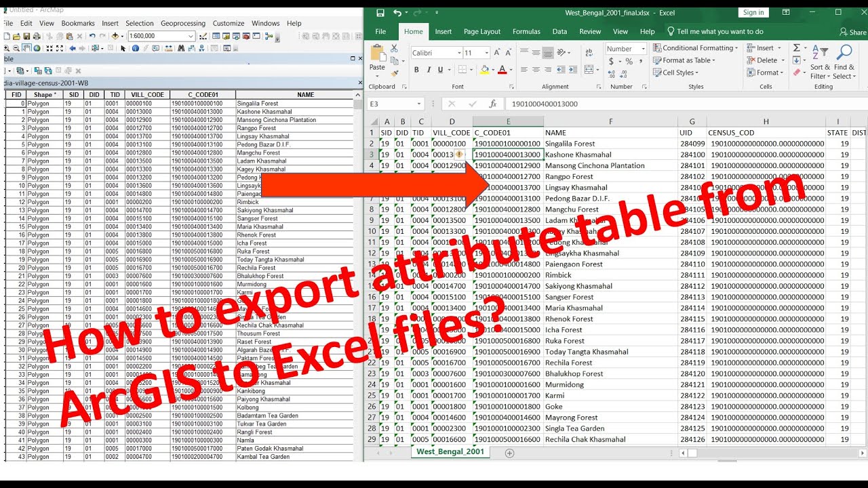
Task: Click Share button in Excel
Action: 853,32
